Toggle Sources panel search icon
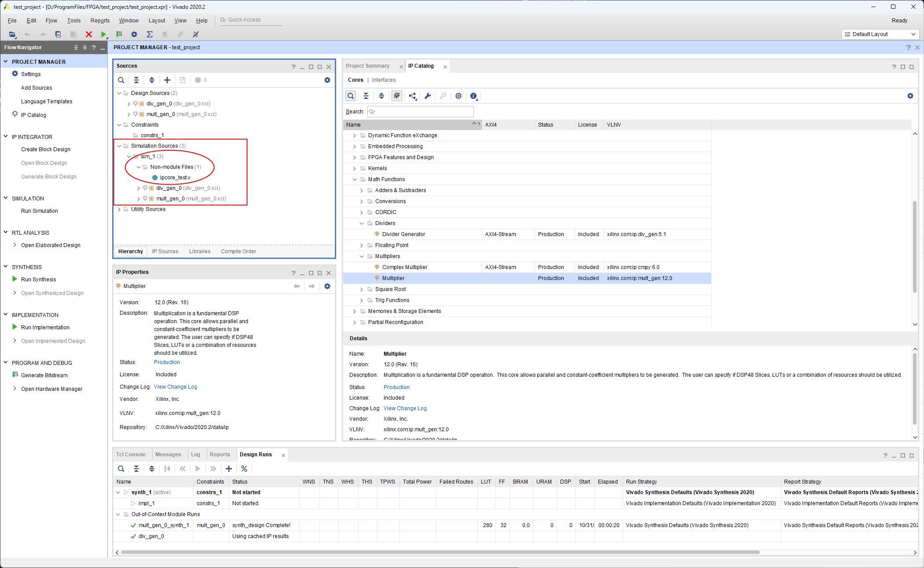 (121, 80)
